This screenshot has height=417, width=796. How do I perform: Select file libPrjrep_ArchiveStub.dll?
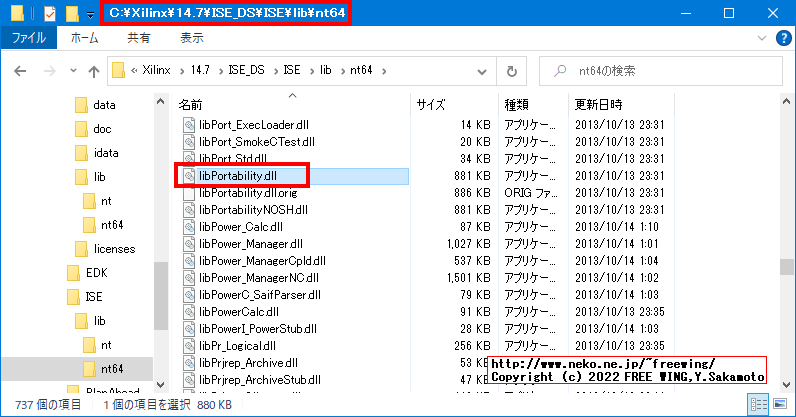click(260, 380)
